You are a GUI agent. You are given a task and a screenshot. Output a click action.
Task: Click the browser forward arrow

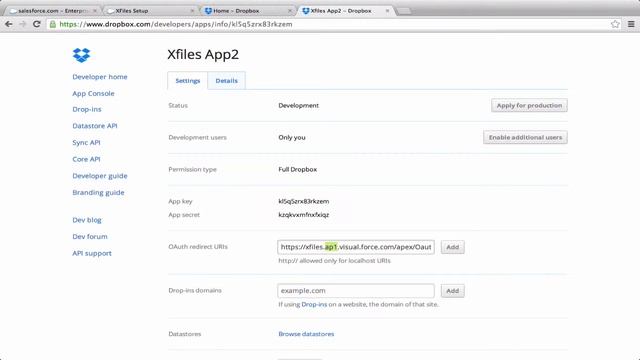pos(23,24)
